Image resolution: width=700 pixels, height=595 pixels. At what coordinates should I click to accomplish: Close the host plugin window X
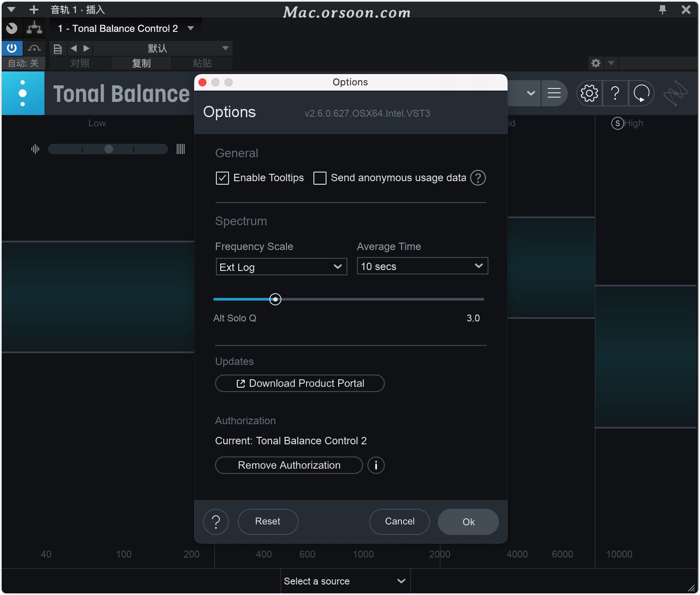[x=686, y=10]
